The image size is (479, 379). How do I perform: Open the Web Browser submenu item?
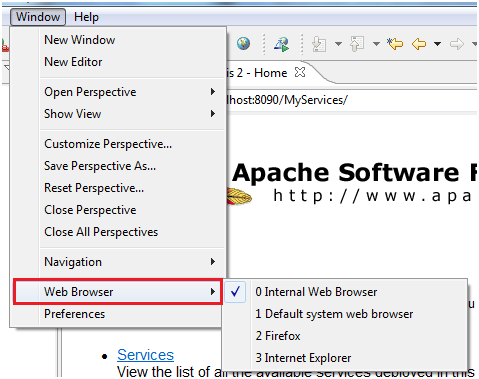(x=118, y=292)
